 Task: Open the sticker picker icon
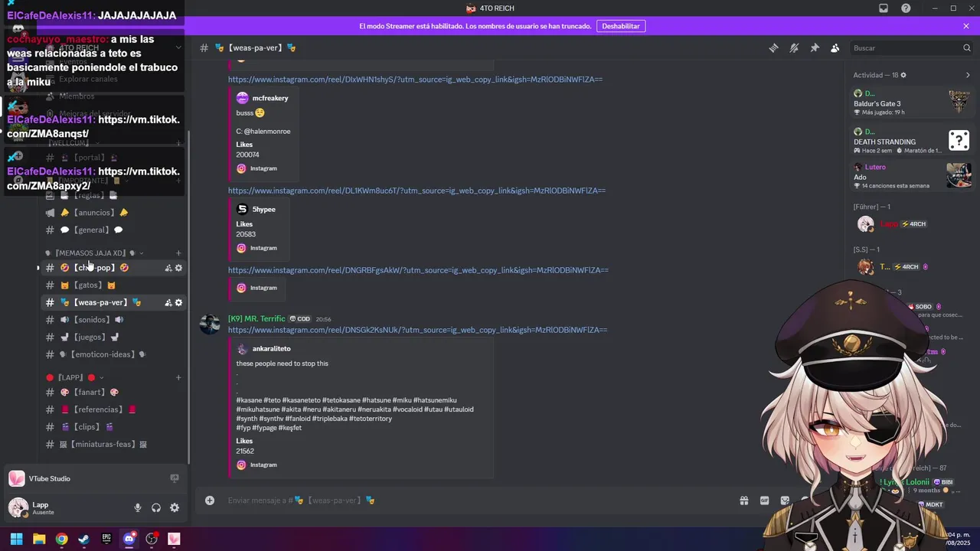[x=785, y=500]
